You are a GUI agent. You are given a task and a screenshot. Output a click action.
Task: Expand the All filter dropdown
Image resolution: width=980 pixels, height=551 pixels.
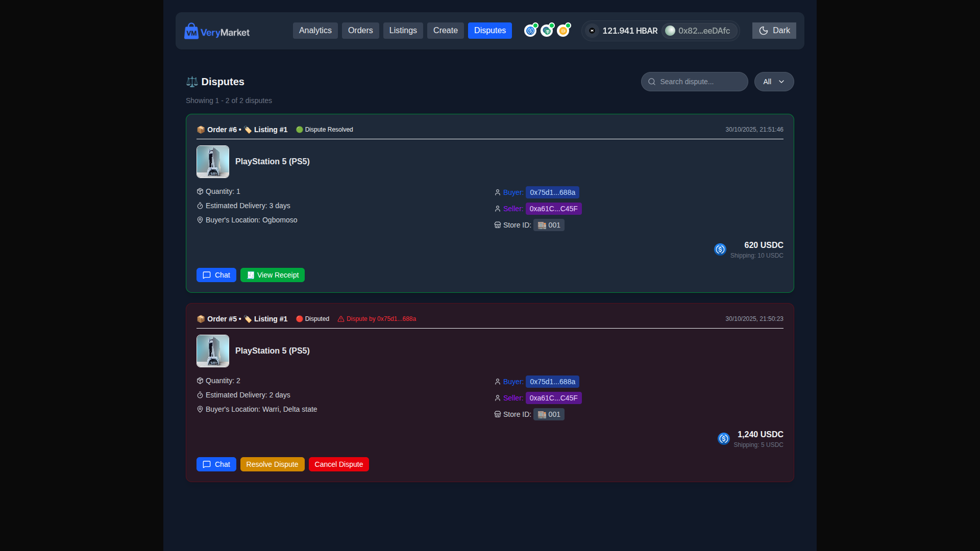(x=774, y=82)
